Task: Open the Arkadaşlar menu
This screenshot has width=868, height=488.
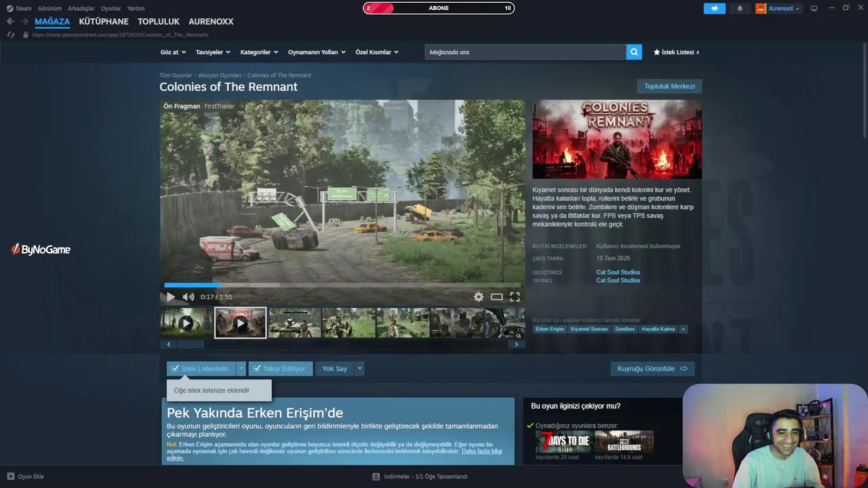Action: pos(81,8)
